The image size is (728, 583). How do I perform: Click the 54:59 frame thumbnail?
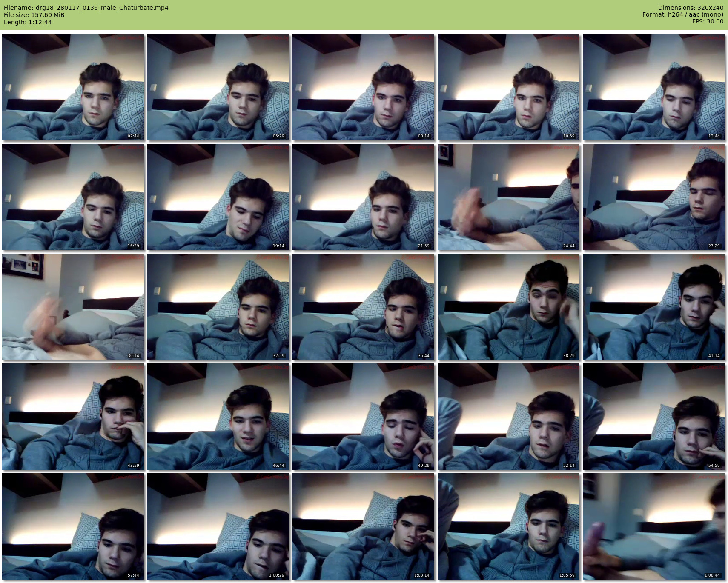click(x=653, y=417)
